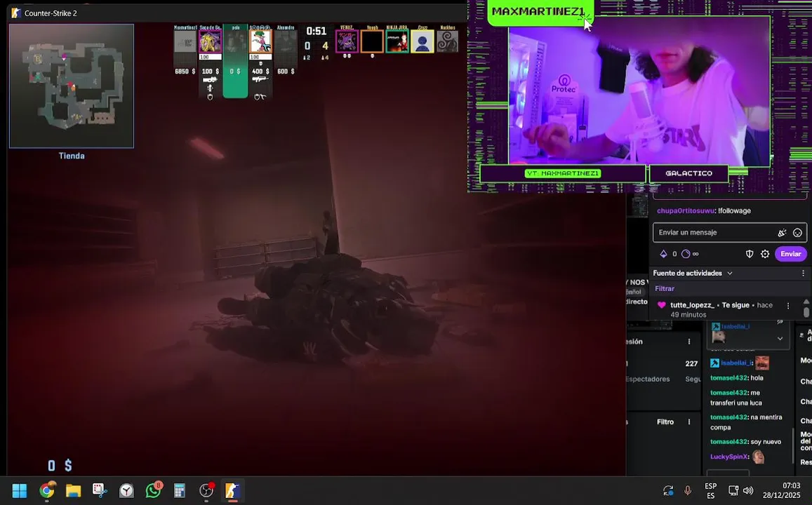
Task: Click the 227 viewers count
Action: click(x=691, y=364)
